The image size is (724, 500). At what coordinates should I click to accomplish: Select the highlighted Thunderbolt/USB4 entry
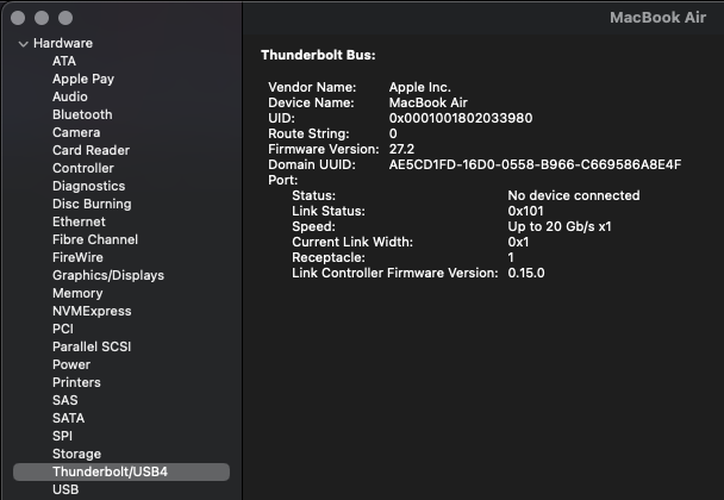click(121, 472)
